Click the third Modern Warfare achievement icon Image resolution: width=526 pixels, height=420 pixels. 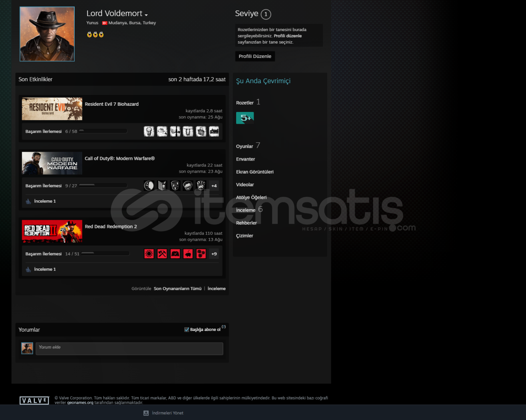[175, 186]
